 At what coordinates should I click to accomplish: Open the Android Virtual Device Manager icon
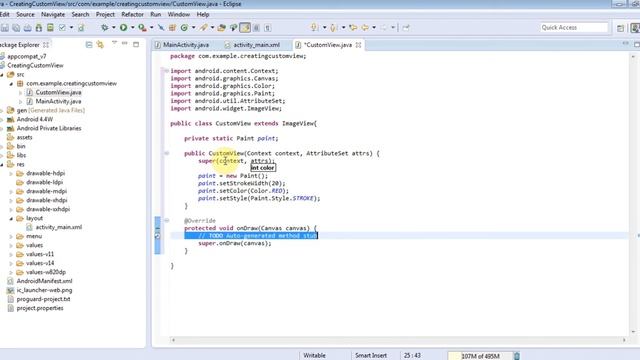(50, 28)
